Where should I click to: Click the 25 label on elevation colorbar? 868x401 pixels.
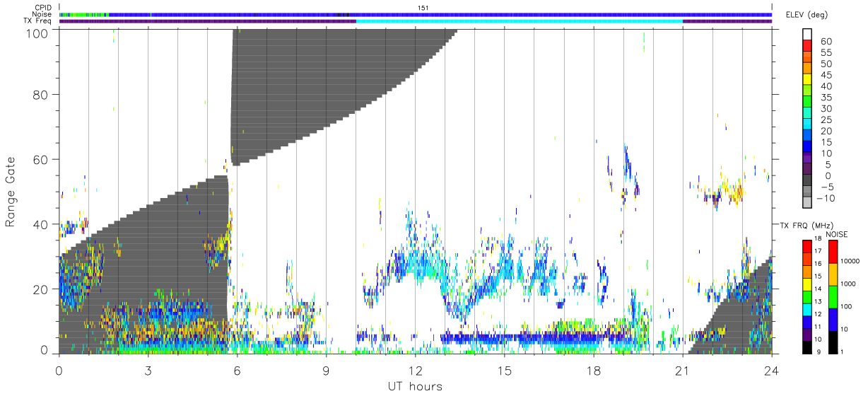coord(826,120)
